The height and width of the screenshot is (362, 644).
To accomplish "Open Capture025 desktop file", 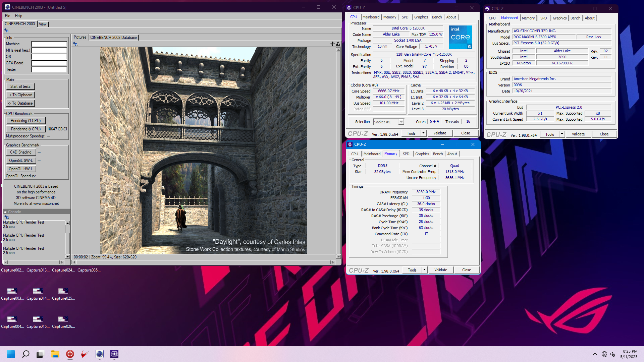I will [x=63, y=293].
